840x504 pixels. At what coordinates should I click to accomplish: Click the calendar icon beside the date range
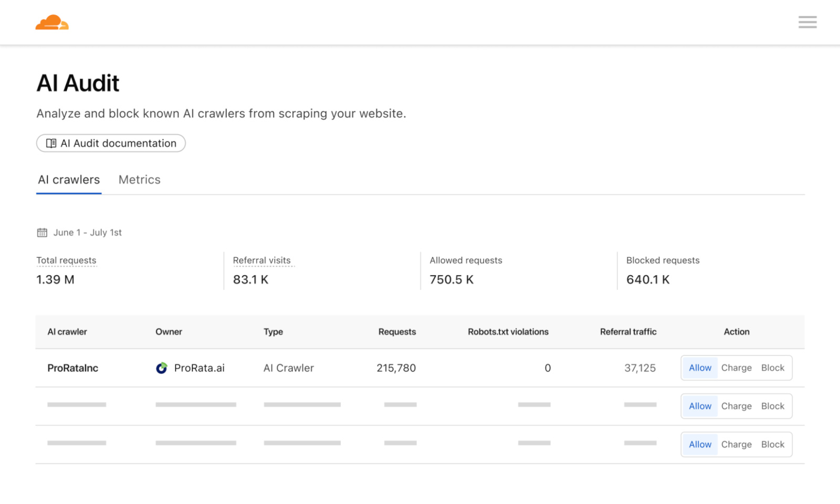(42, 232)
